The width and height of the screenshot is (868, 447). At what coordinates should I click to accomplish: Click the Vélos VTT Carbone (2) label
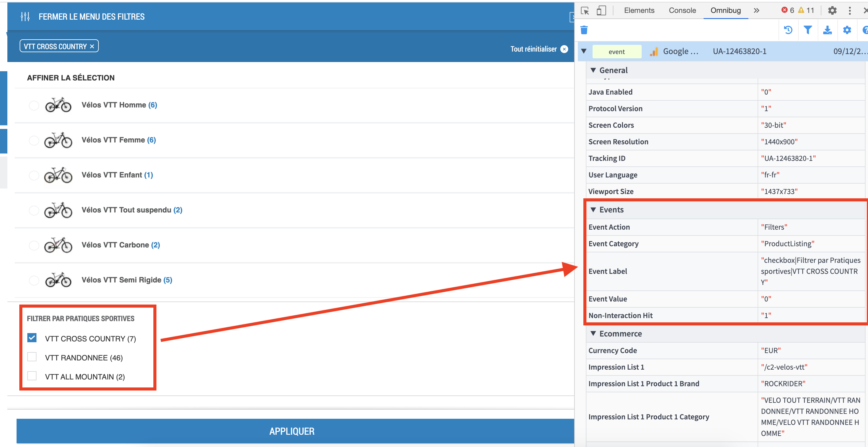121,245
